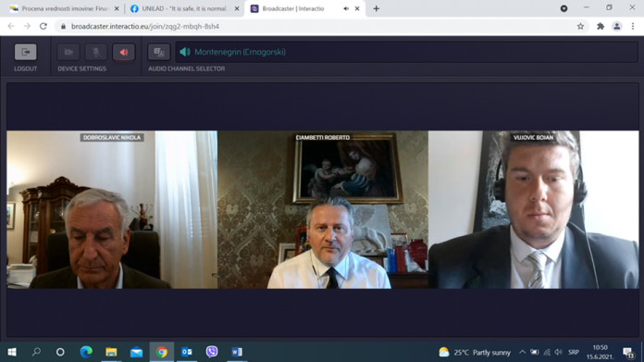Reload the Interactio broadcaster page

click(x=43, y=26)
